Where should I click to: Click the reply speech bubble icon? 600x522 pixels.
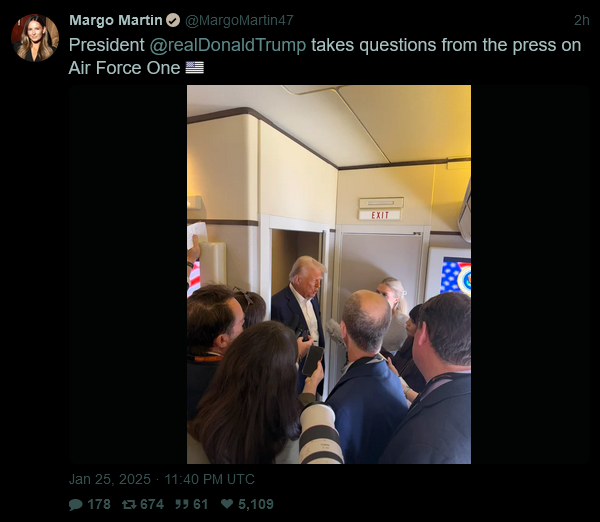[x=75, y=504]
